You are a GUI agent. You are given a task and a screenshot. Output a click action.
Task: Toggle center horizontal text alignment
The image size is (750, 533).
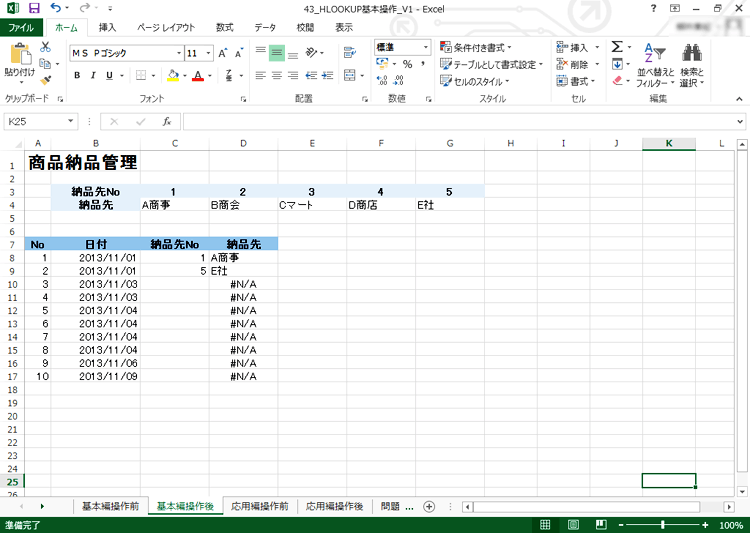[277, 75]
